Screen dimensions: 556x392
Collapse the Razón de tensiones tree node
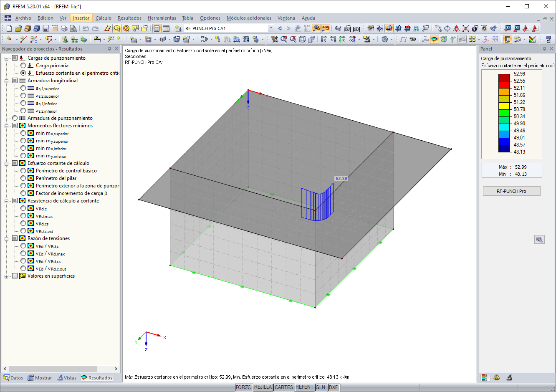pyautogui.click(x=7, y=238)
